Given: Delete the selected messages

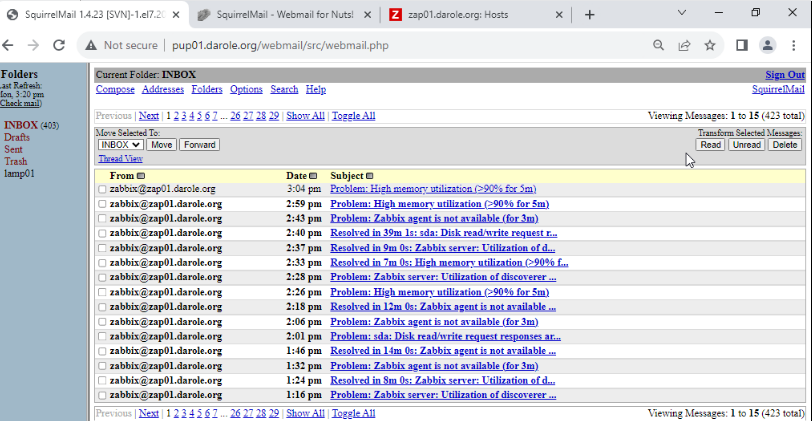Looking at the screenshot, I should (785, 145).
